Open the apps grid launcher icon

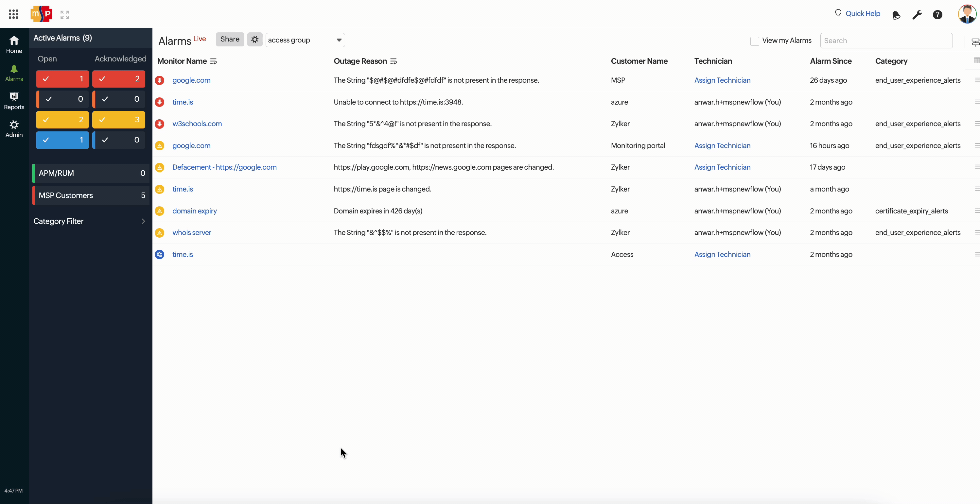point(13,14)
